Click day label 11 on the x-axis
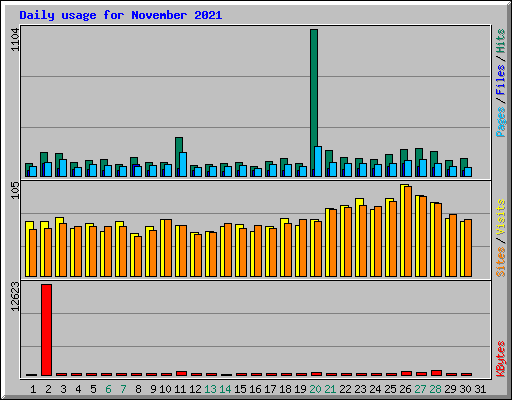This screenshot has height=400, width=512. click(x=180, y=389)
